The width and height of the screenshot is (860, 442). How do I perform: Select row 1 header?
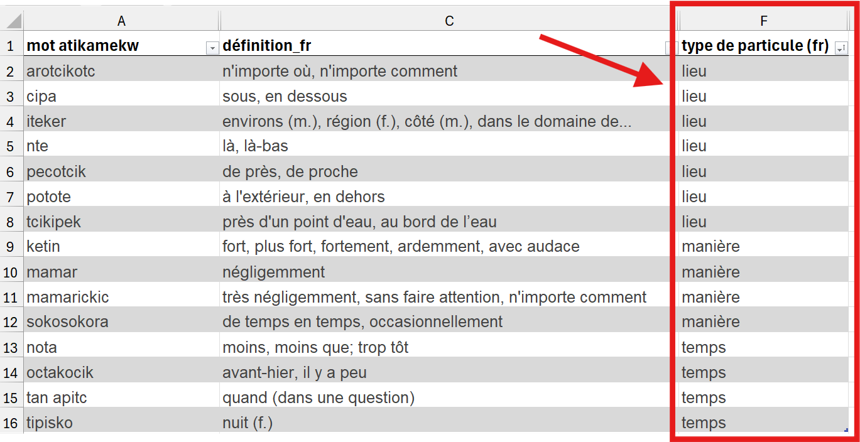[x=11, y=46]
